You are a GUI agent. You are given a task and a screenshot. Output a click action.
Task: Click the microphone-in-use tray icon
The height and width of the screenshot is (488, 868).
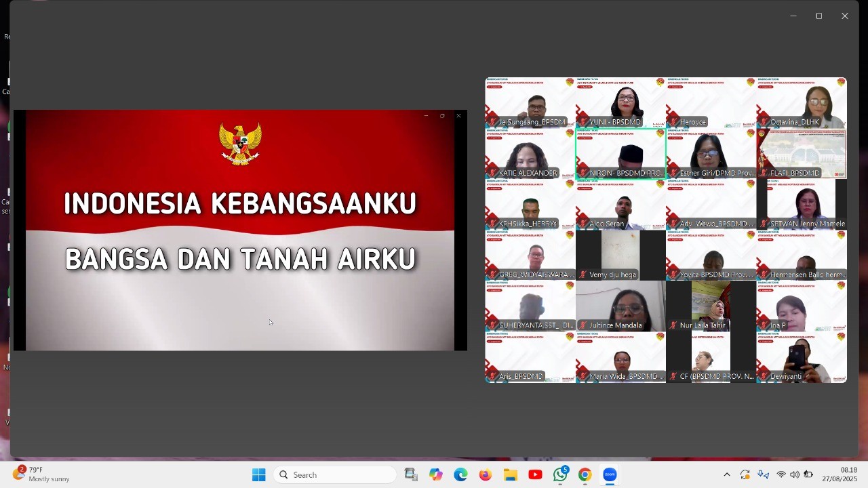764,475
